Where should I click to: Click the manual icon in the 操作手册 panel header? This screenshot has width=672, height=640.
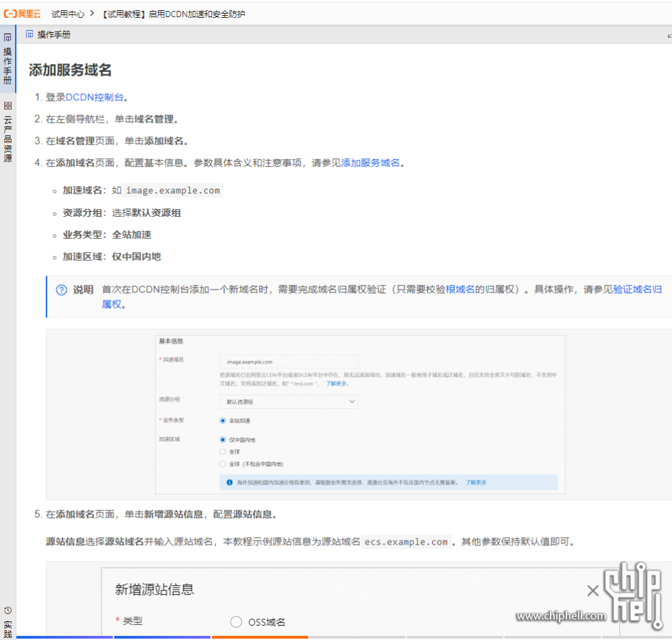(29, 34)
